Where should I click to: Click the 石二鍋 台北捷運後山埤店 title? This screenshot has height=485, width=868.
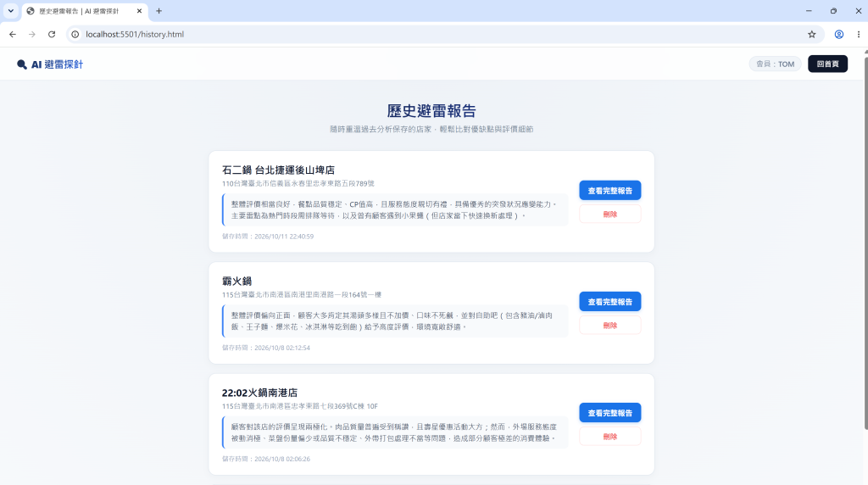(278, 170)
